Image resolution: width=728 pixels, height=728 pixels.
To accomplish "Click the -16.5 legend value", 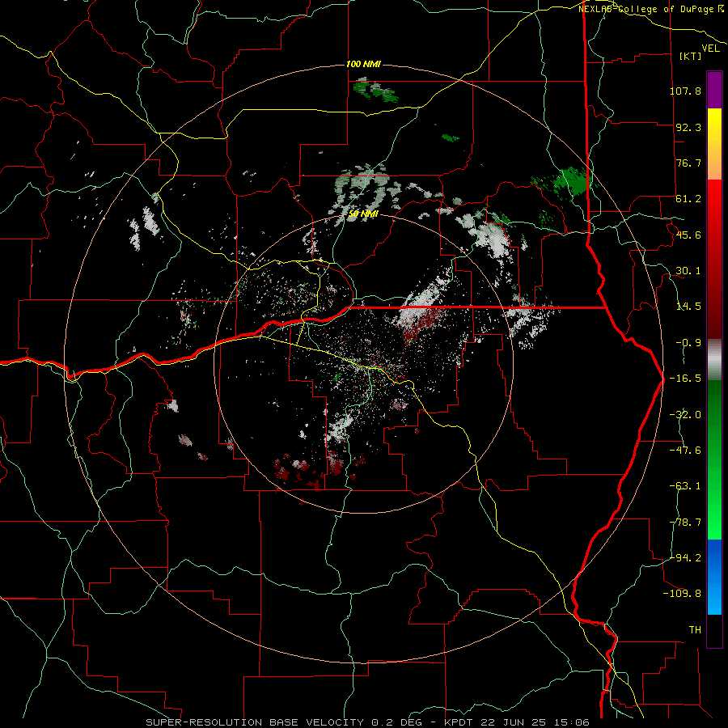I will click(685, 379).
